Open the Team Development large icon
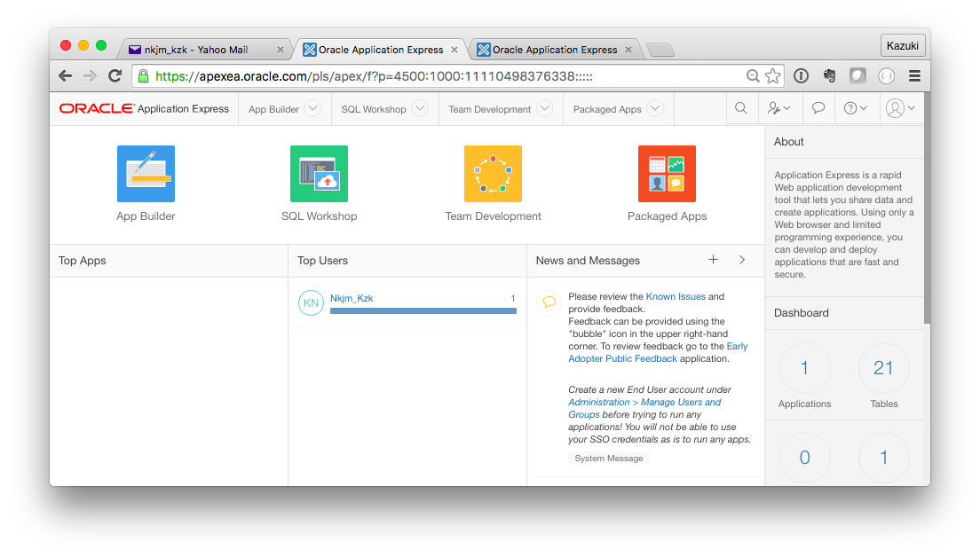 click(493, 174)
